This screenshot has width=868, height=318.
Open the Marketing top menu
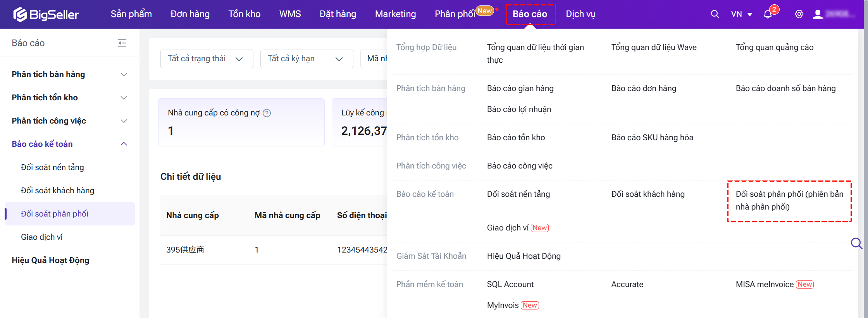[395, 14]
